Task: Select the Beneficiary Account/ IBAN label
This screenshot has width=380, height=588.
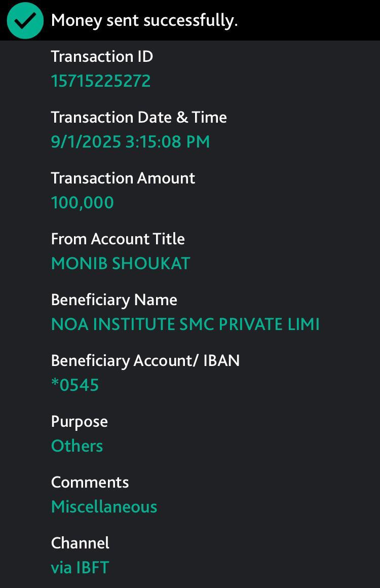Action: coord(145,360)
